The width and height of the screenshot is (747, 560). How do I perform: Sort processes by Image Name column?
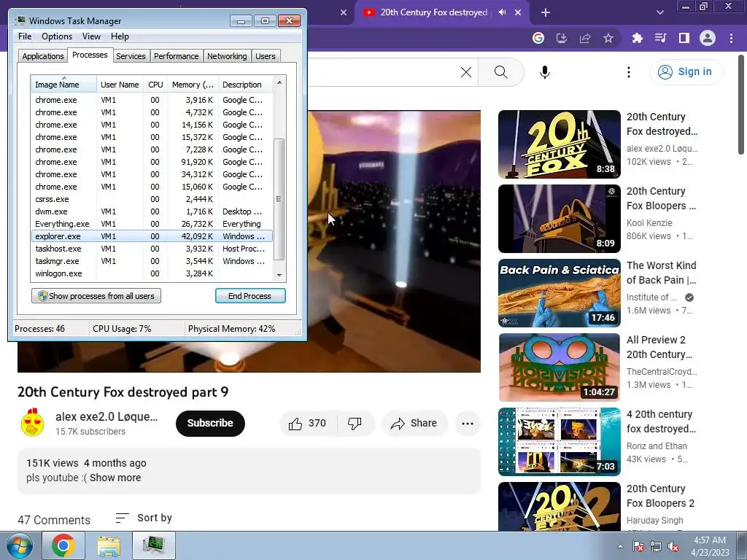(x=64, y=85)
